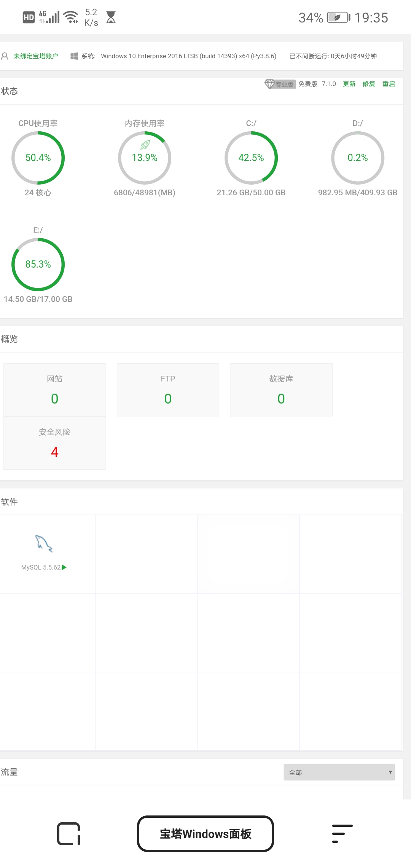Open the unbound 未绑定宝塔账户 account link
The width and height of the screenshot is (411, 868).
(x=36, y=56)
